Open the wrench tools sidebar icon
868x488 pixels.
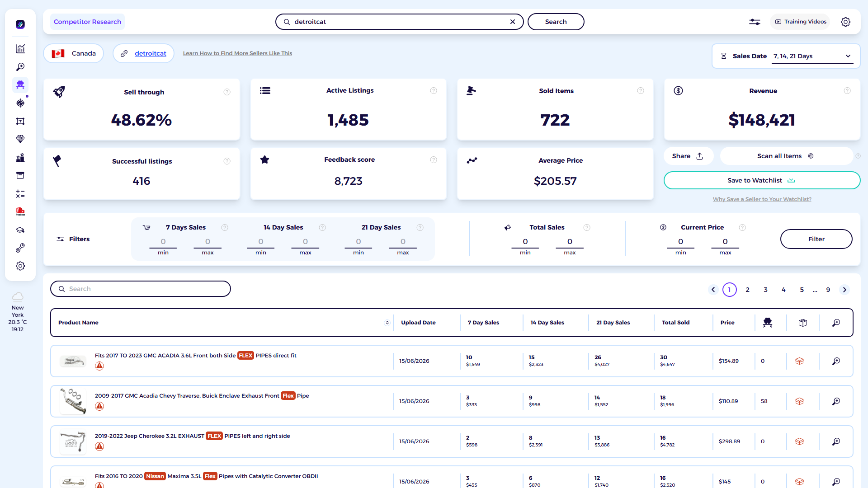point(20,248)
